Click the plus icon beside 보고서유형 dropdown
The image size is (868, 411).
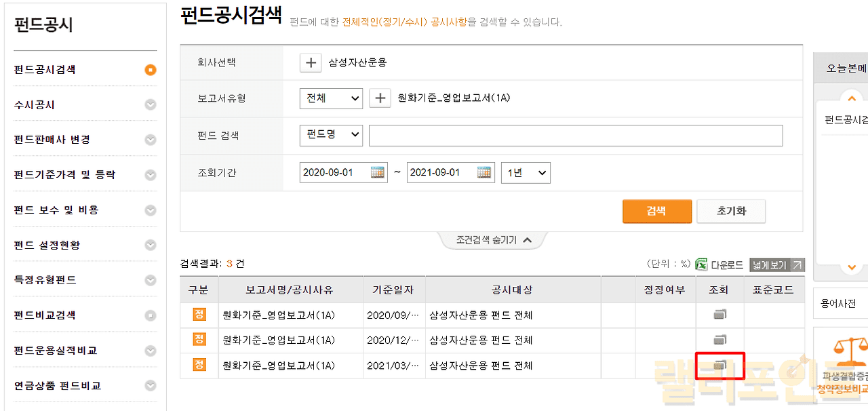380,98
